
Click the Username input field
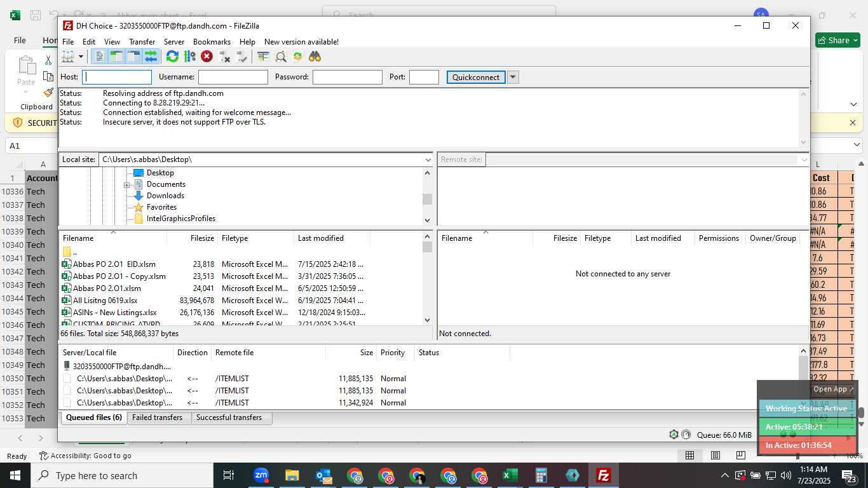[x=233, y=77]
